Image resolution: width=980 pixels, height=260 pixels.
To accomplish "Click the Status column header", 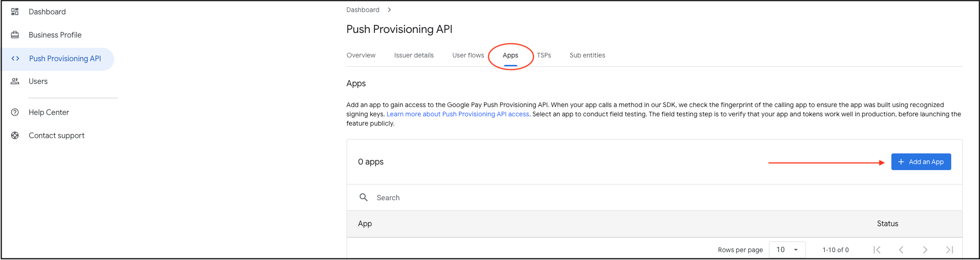I will point(888,223).
